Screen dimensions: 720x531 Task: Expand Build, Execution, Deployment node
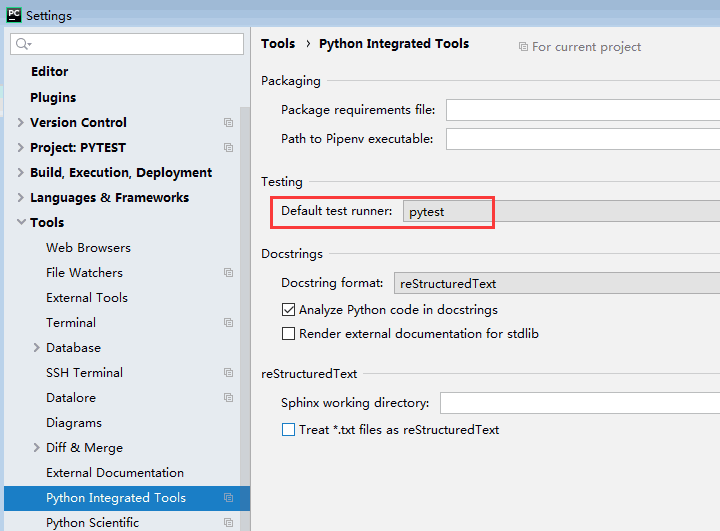click(20, 172)
